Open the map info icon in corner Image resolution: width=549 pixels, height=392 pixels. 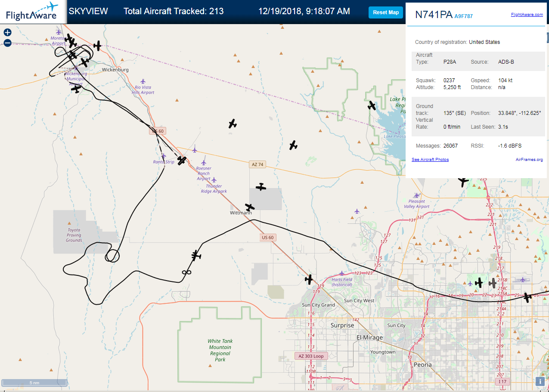(540, 381)
